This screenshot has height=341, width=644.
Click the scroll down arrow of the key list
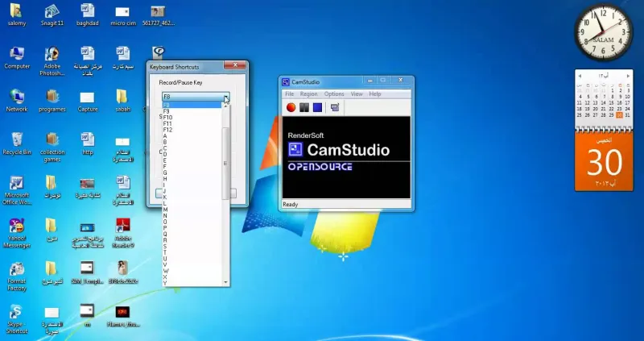click(x=226, y=282)
